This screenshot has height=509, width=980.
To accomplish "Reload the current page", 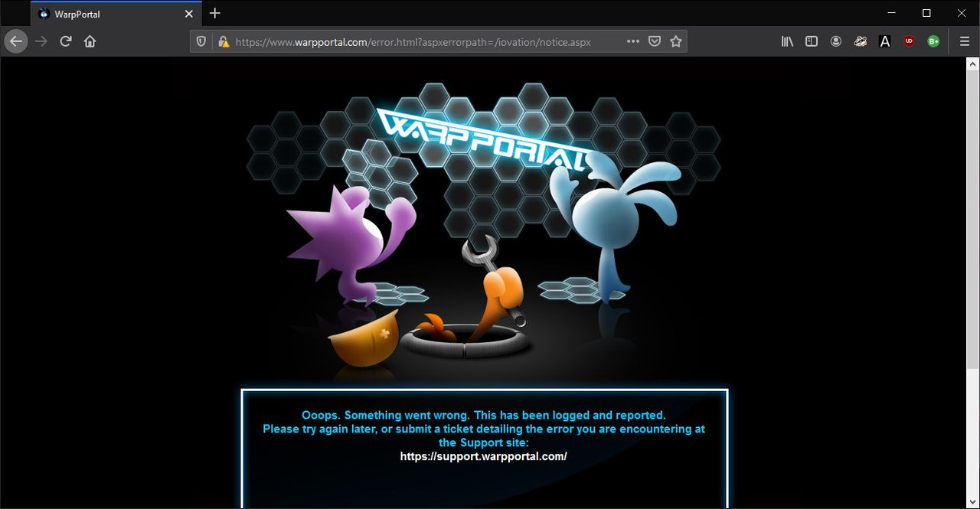I will [66, 41].
